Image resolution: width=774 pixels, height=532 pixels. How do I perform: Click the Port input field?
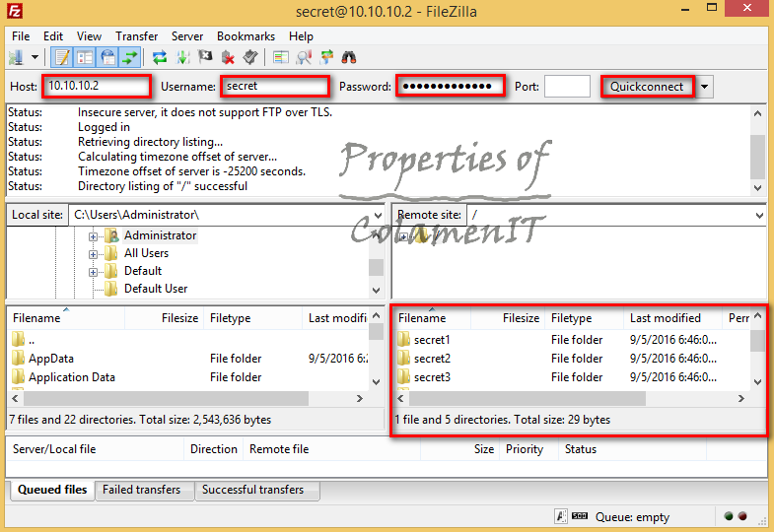pyautogui.click(x=567, y=87)
